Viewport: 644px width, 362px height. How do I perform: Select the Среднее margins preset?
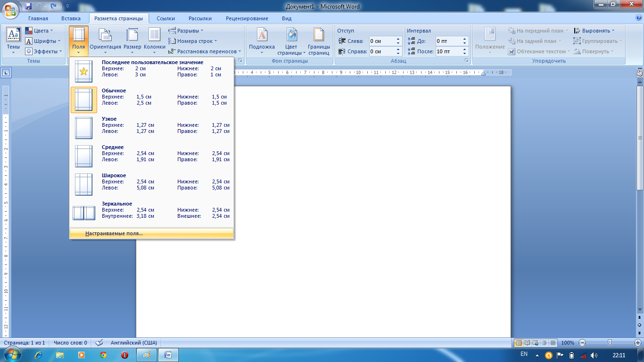(x=151, y=156)
